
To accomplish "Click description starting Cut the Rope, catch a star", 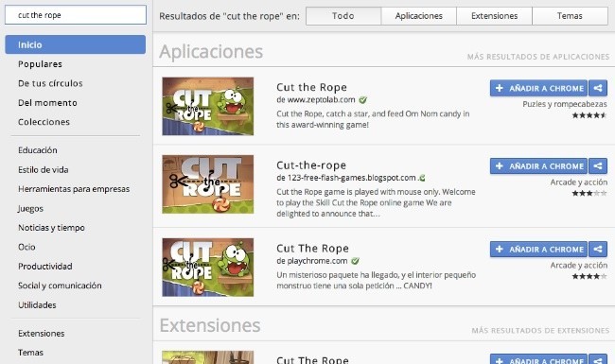I will 373,119.
